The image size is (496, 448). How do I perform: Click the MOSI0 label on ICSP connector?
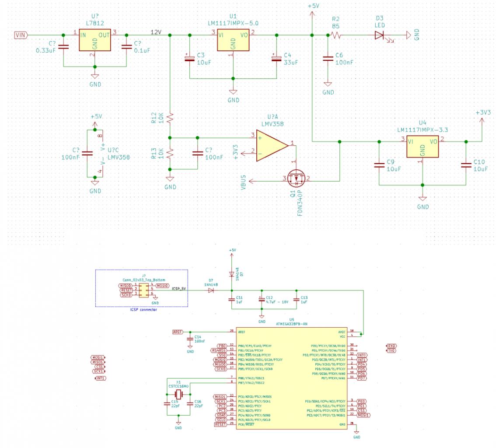click(x=162, y=286)
